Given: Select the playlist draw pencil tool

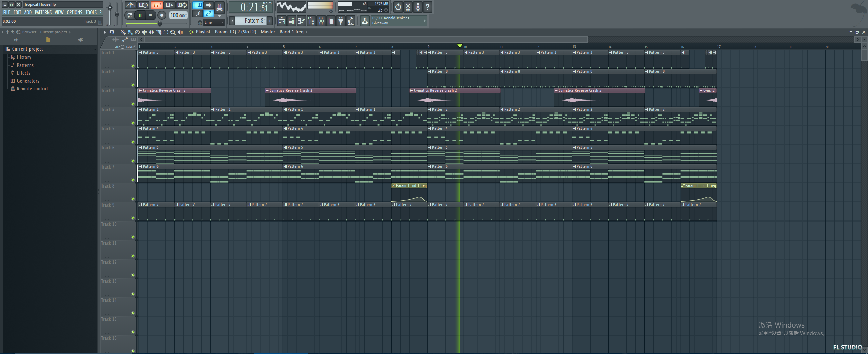Looking at the screenshot, I should [123, 32].
